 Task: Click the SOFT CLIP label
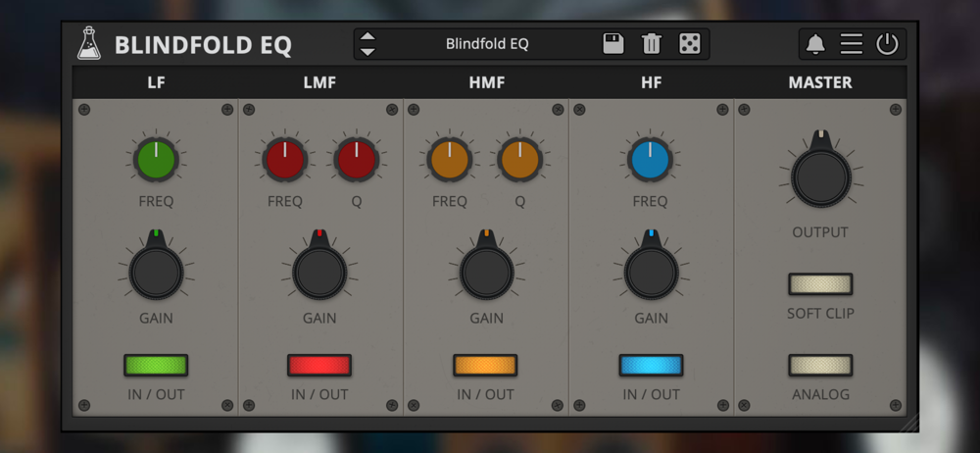click(820, 314)
